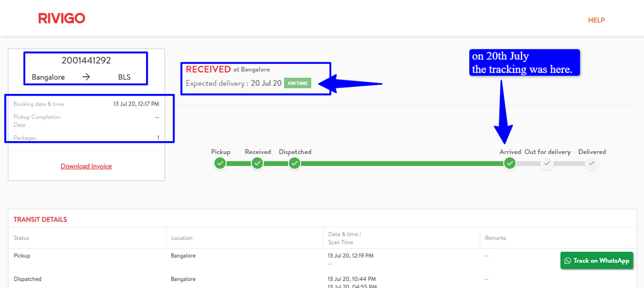
Task: Click destination BLS in shipment card
Action: tap(125, 77)
